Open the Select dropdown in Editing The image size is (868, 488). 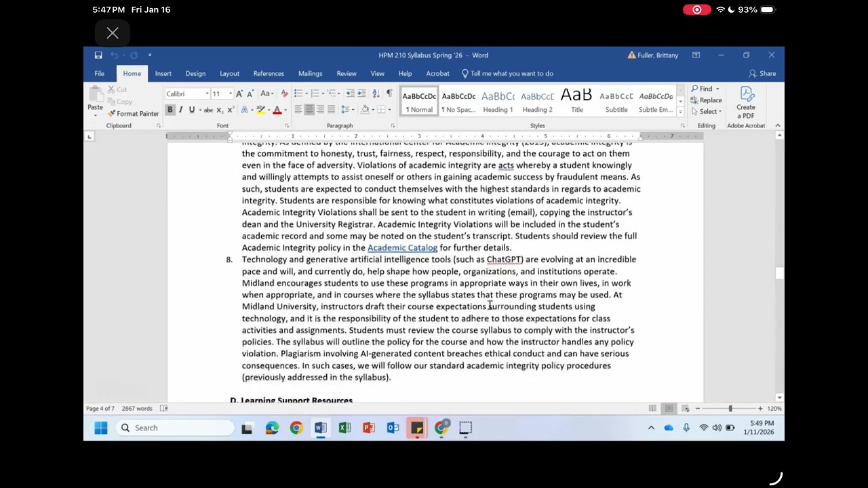click(x=707, y=112)
